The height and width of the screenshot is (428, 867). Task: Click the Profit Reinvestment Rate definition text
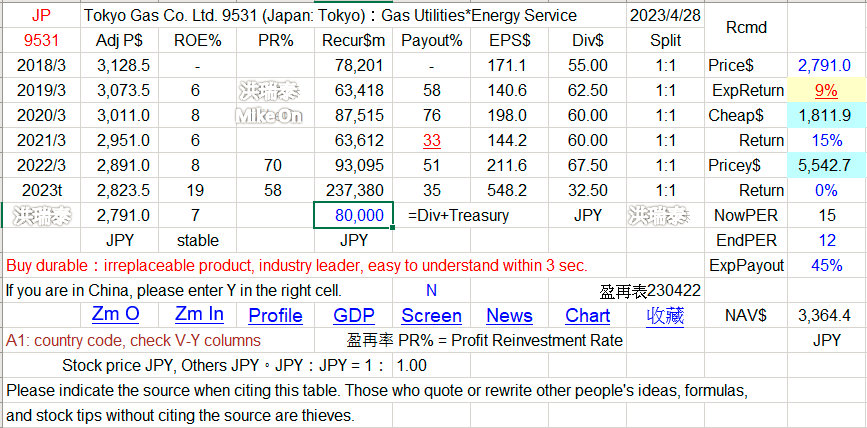click(484, 341)
